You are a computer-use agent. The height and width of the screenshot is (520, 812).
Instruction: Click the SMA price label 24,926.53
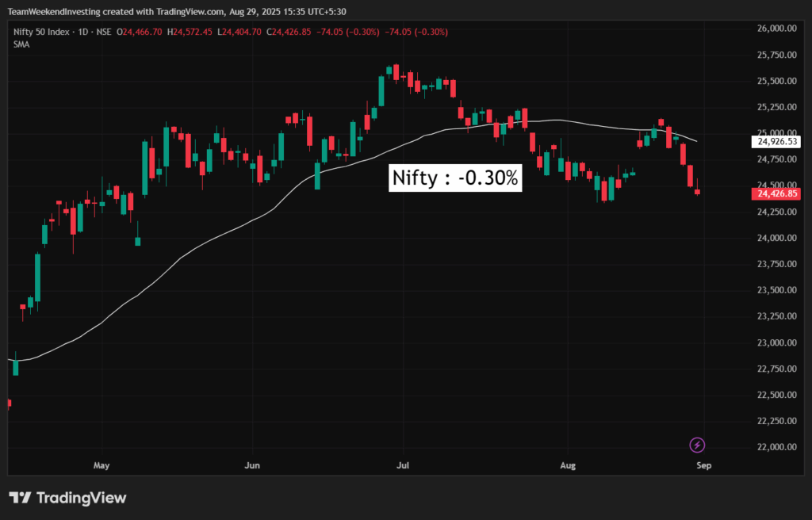[x=776, y=141]
